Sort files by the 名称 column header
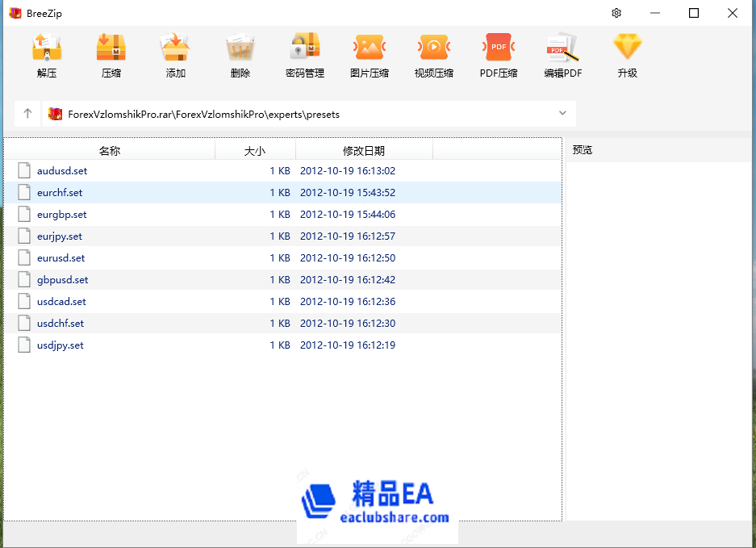The image size is (756, 548). click(x=109, y=150)
